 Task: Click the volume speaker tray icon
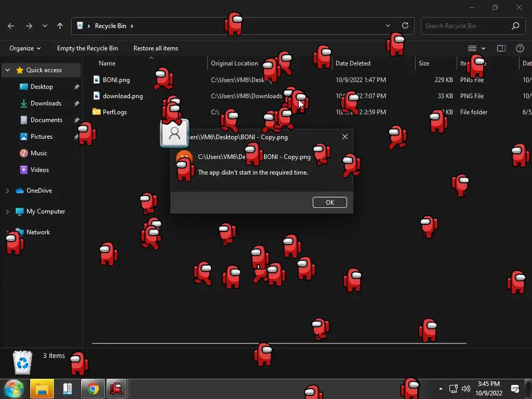466,389
